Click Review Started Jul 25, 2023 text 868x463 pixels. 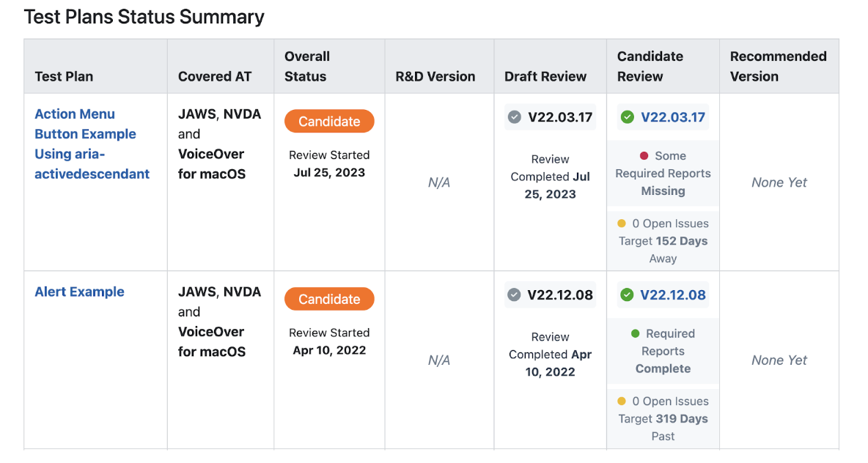(x=329, y=164)
